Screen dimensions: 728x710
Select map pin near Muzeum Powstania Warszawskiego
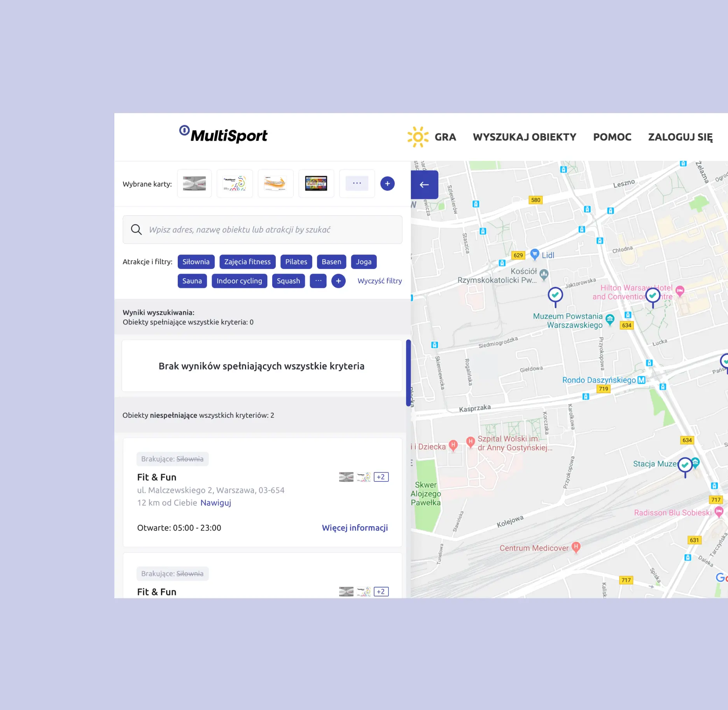coord(555,295)
